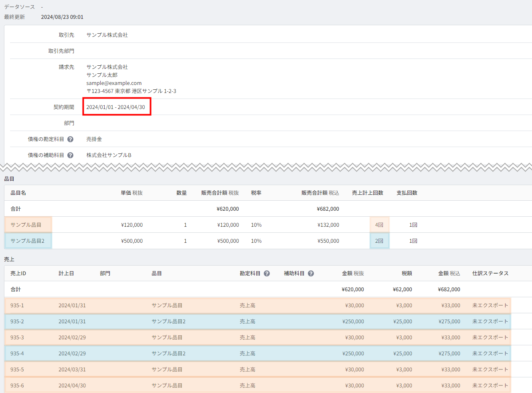Screen dimensions: 532x393
Task: Click 売上計上回数 column header
Action: click(x=368, y=193)
